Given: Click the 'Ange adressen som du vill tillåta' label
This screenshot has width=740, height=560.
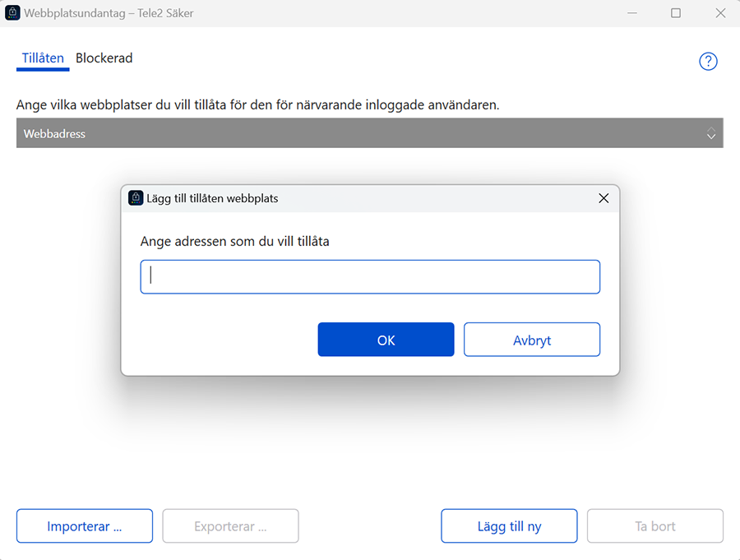Looking at the screenshot, I should (x=234, y=241).
